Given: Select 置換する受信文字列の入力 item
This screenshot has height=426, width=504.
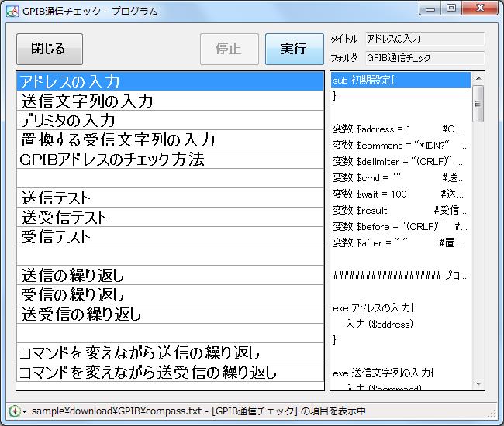Looking at the screenshot, I should [x=170, y=139].
